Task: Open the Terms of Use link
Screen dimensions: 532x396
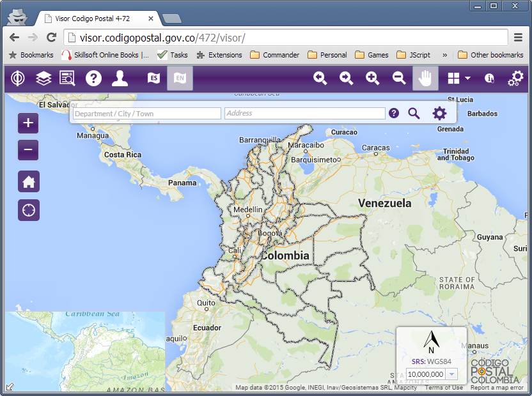Action: tap(443, 387)
